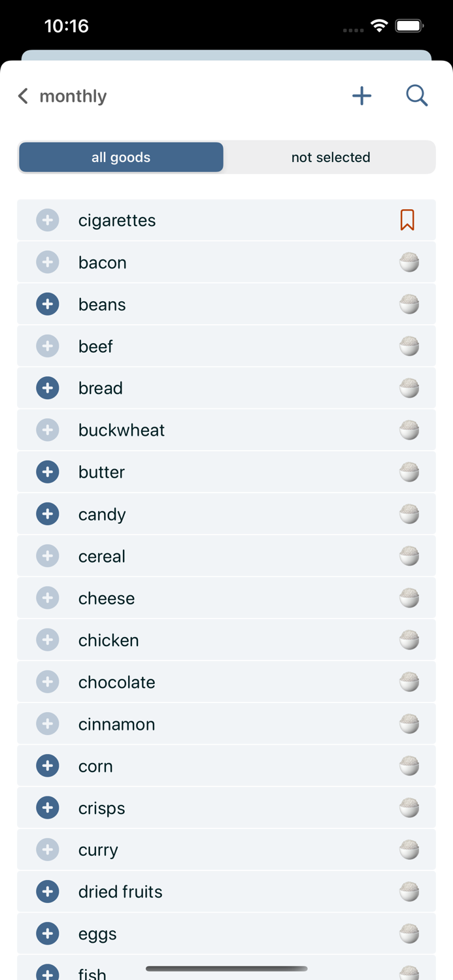Toggle the add circle for dried fruits
The width and height of the screenshot is (453, 980).
[48, 892]
